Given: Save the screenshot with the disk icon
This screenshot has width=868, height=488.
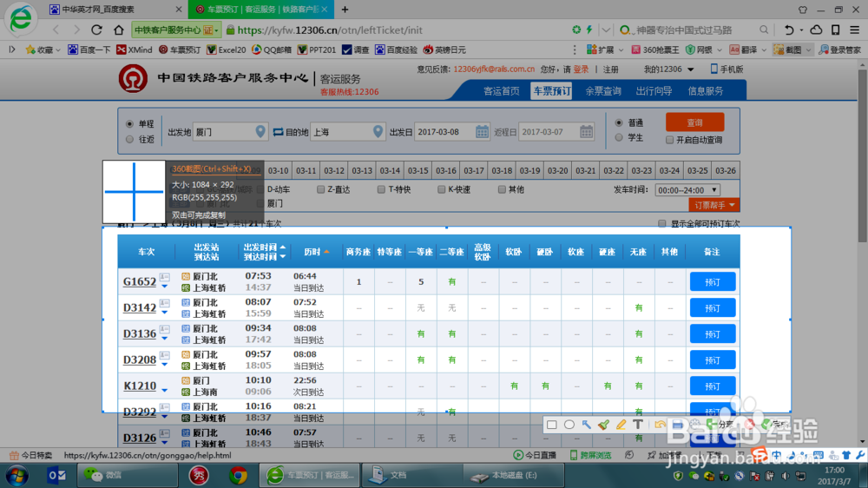Looking at the screenshot, I should coord(678,425).
